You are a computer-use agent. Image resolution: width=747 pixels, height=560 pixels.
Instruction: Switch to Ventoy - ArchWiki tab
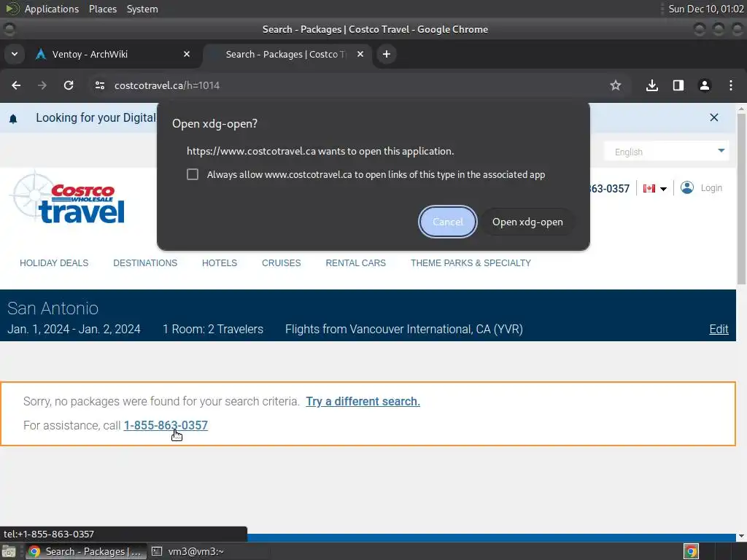pyautogui.click(x=113, y=54)
